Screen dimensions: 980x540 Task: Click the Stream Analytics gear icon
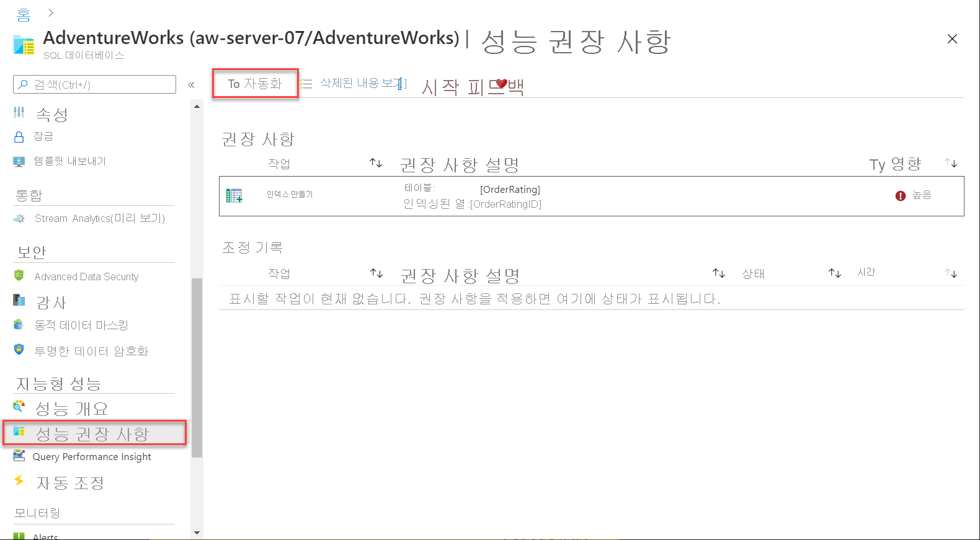coord(19,218)
